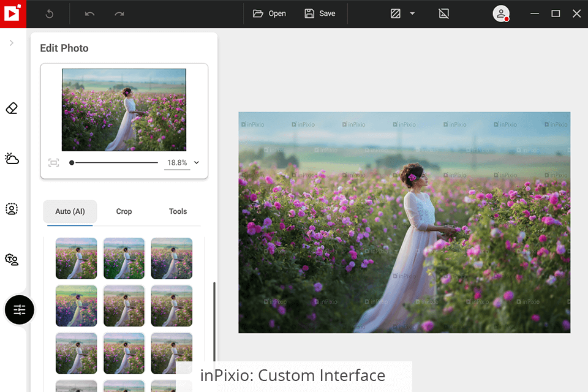588x392 pixels.
Task: Revert the photo with the reset icon
Action: tap(50, 13)
